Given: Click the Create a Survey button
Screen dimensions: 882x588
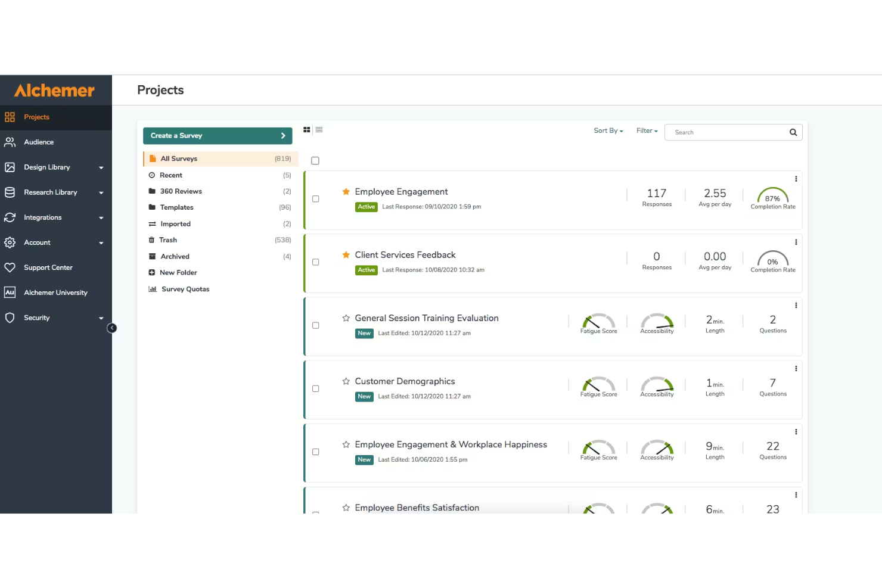Looking at the screenshot, I should [x=217, y=135].
